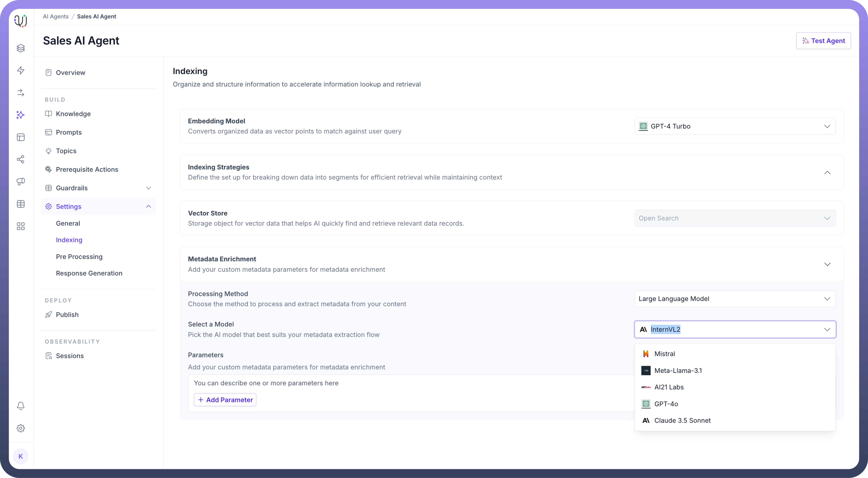The height and width of the screenshot is (478, 868).
Task: Open the AI Agents sparkle icon in sidebar
Action: click(21, 115)
